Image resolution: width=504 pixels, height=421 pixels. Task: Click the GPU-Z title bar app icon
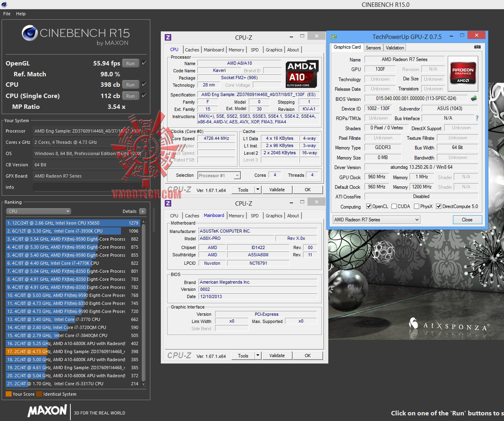(334, 37)
